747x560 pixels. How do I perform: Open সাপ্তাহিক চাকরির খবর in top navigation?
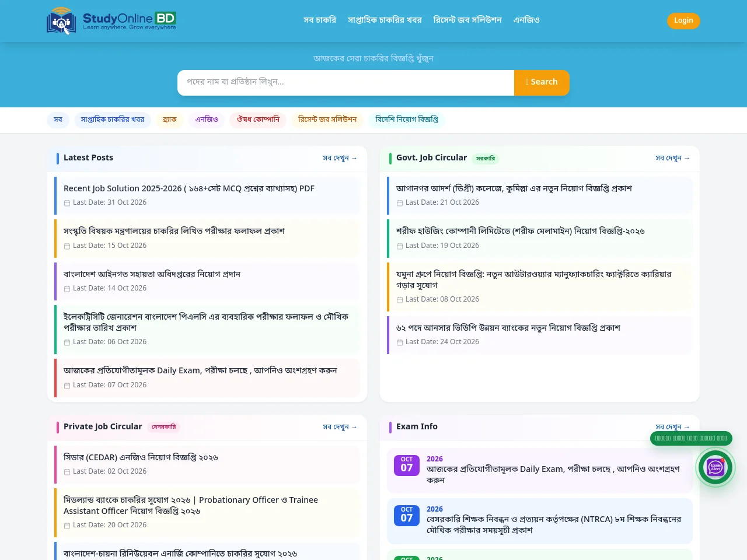(385, 20)
